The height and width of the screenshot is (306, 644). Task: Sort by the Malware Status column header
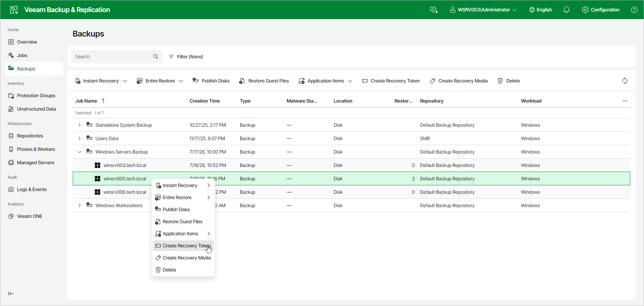302,101
